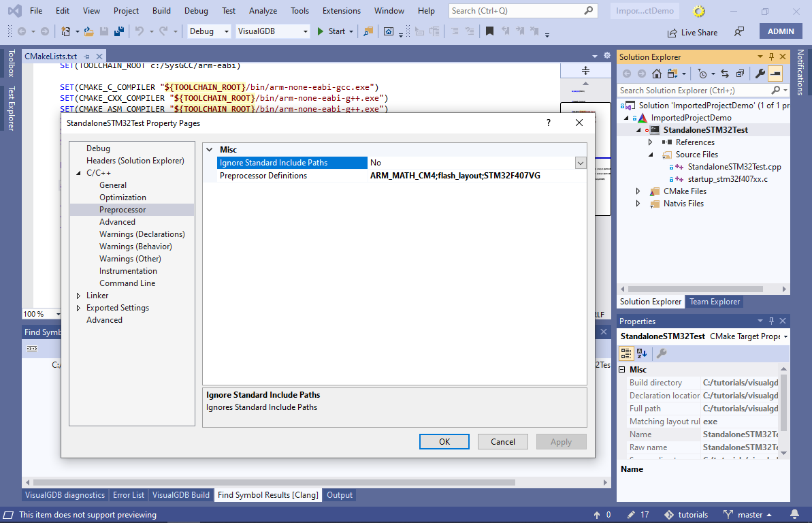Click the New Project toolbar icon
Viewport: 812px width, 523px height.
click(x=66, y=31)
